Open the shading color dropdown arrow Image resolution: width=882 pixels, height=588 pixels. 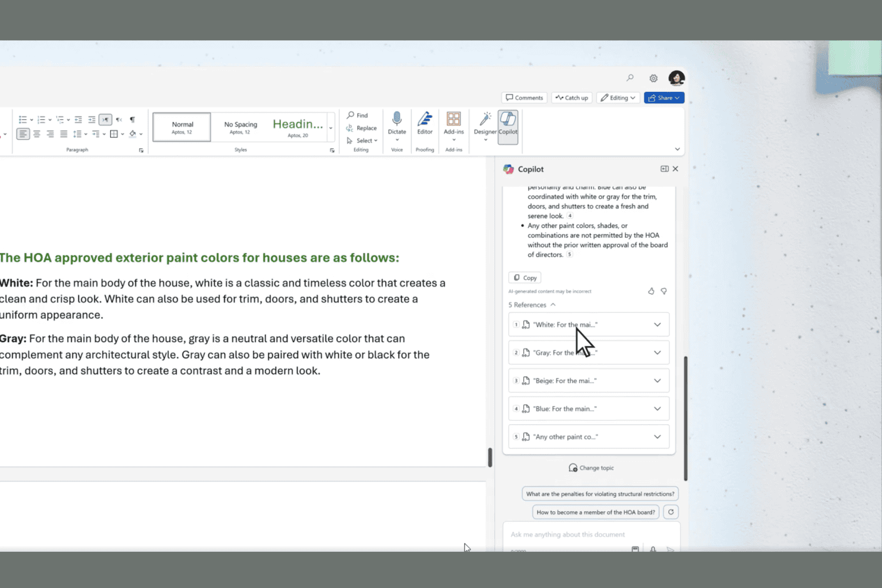pyautogui.click(x=141, y=134)
